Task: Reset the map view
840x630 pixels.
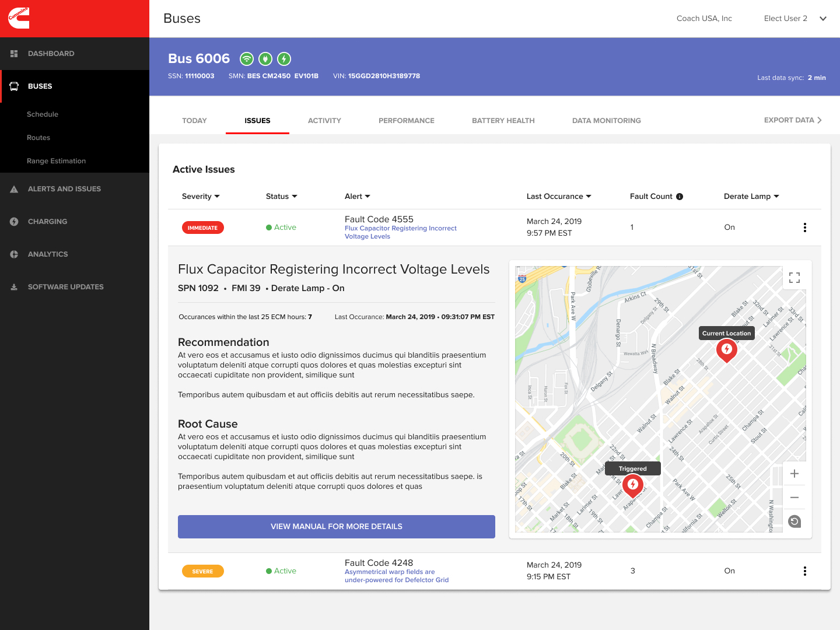Action: pyautogui.click(x=794, y=521)
